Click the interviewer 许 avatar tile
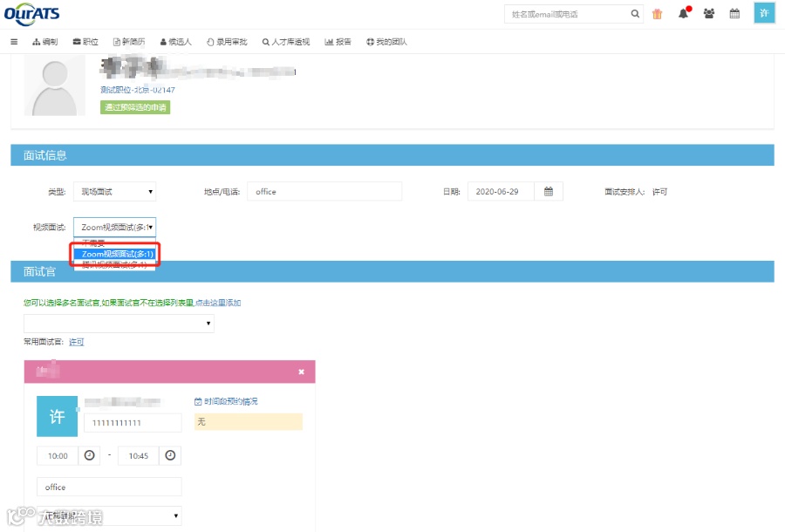Screen dimensions: 785x532 coord(57,416)
